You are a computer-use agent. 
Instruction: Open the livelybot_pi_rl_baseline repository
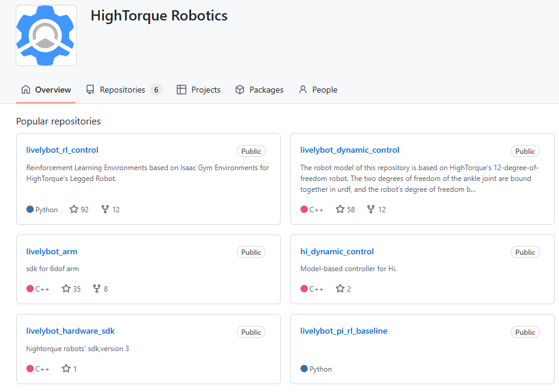click(344, 331)
